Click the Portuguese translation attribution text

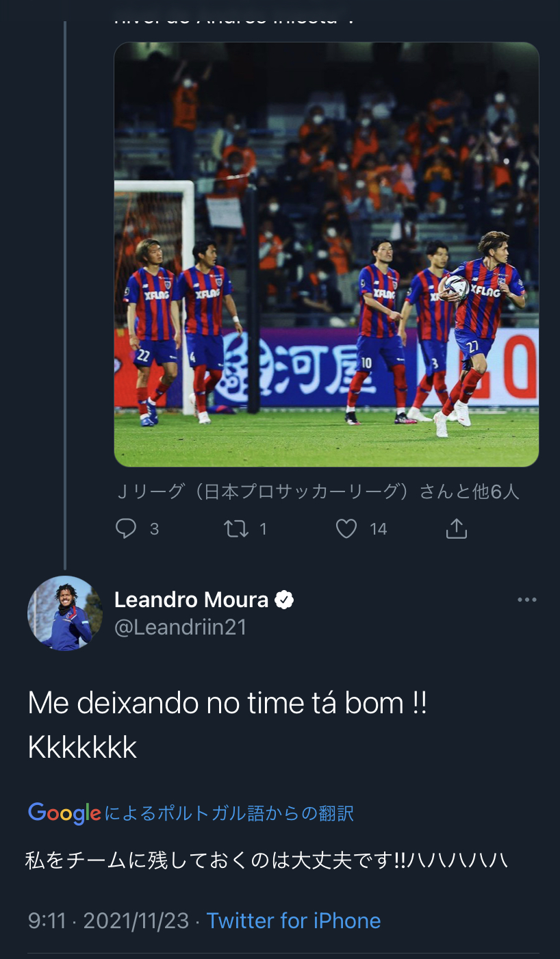pyautogui.click(x=229, y=813)
